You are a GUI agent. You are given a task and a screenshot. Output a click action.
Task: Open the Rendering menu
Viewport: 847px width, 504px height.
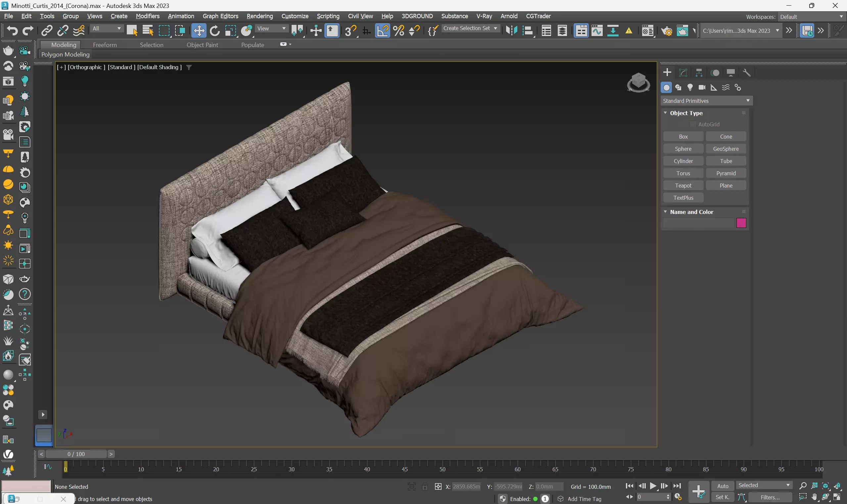(x=260, y=16)
